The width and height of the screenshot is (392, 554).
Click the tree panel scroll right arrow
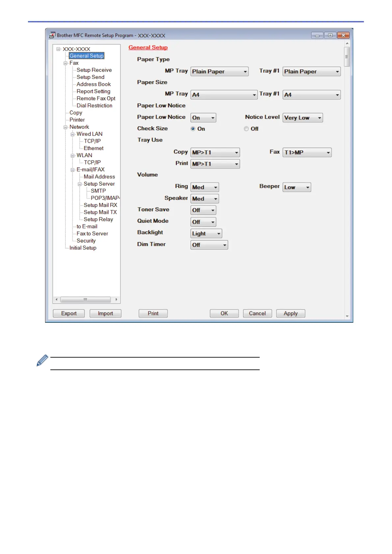(116, 300)
